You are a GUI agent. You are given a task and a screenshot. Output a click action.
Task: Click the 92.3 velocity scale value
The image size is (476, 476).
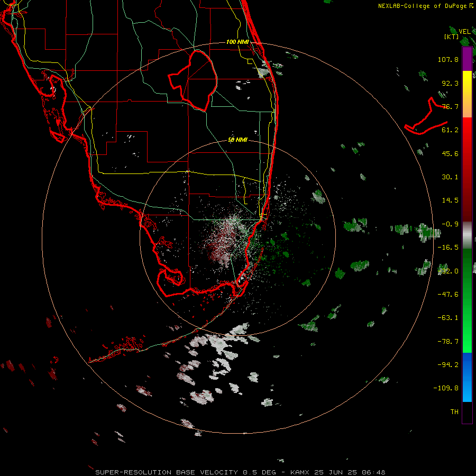[x=450, y=83]
